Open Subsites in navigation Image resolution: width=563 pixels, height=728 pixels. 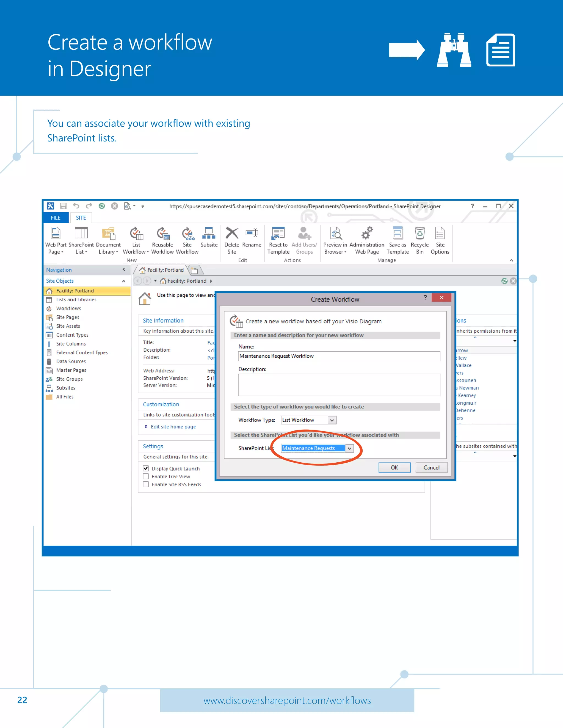pos(66,388)
